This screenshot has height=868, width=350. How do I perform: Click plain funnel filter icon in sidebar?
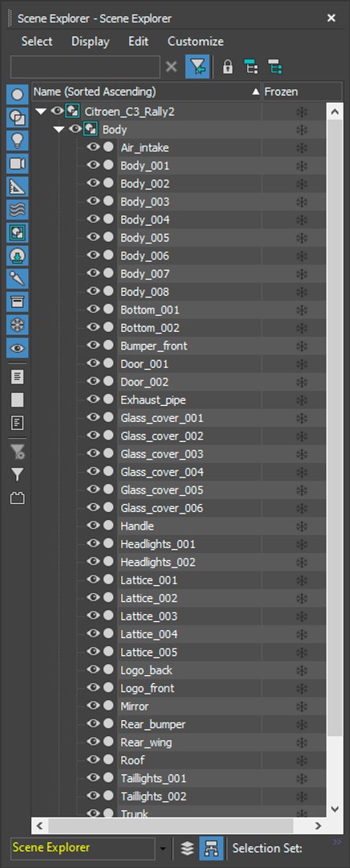(x=17, y=474)
